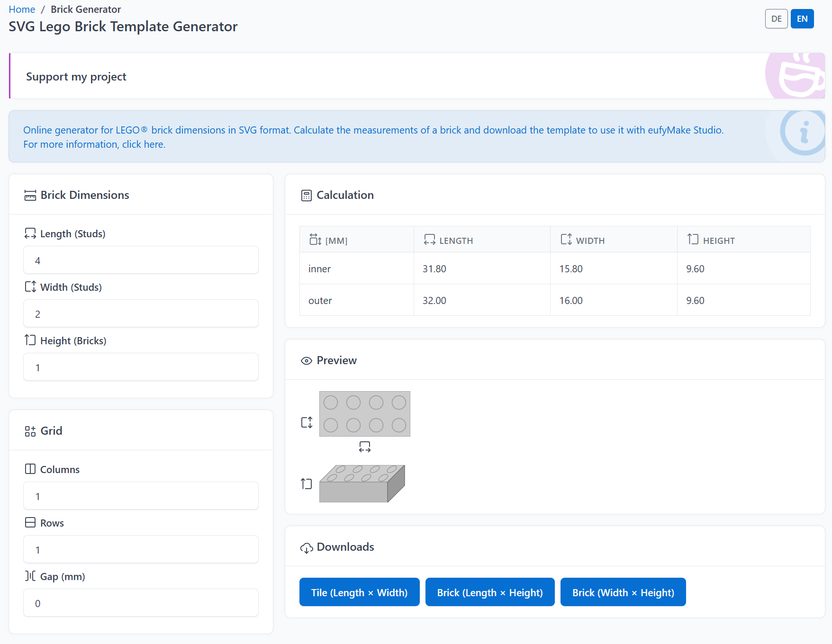
Task: Click the WIDTH column header icon
Action: point(566,239)
